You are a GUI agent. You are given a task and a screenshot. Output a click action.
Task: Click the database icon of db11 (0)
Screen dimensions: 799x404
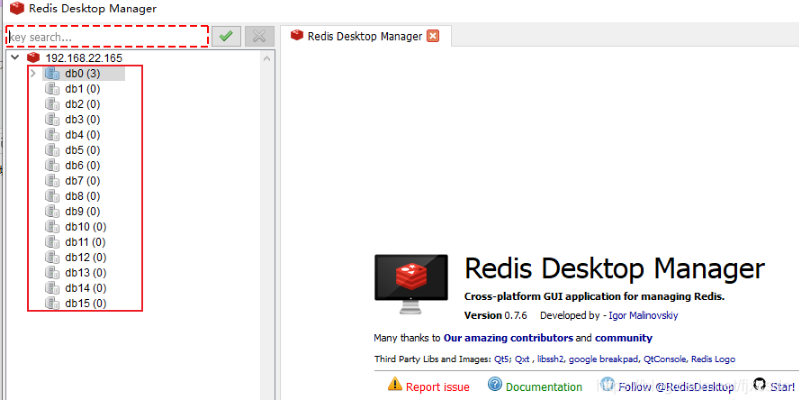click(x=52, y=241)
